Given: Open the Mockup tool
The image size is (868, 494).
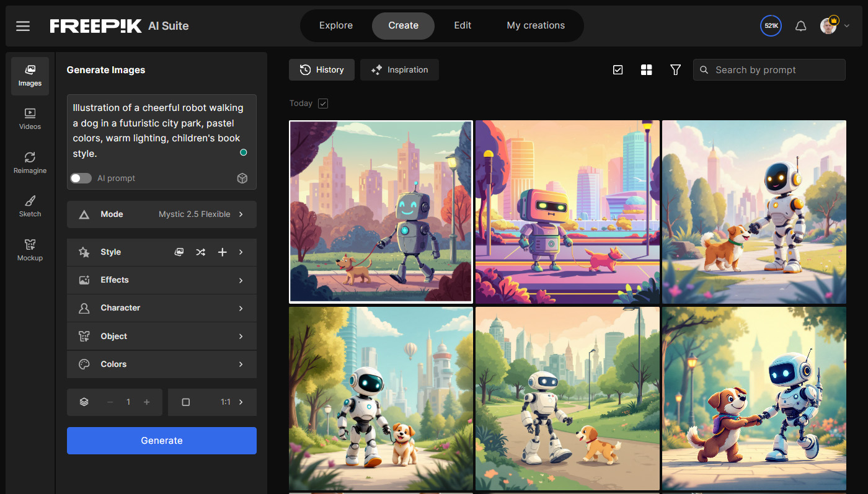Looking at the screenshot, I should [30, 250].
